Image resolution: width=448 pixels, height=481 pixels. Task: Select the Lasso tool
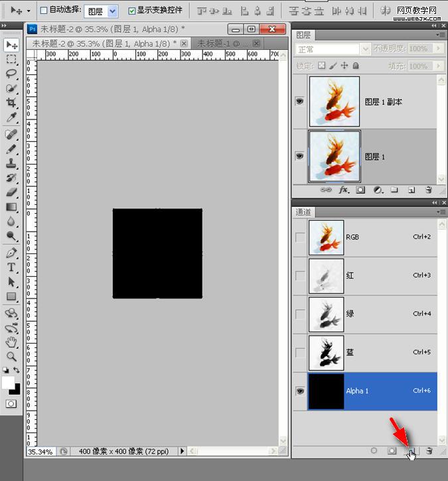coord(12,74)
